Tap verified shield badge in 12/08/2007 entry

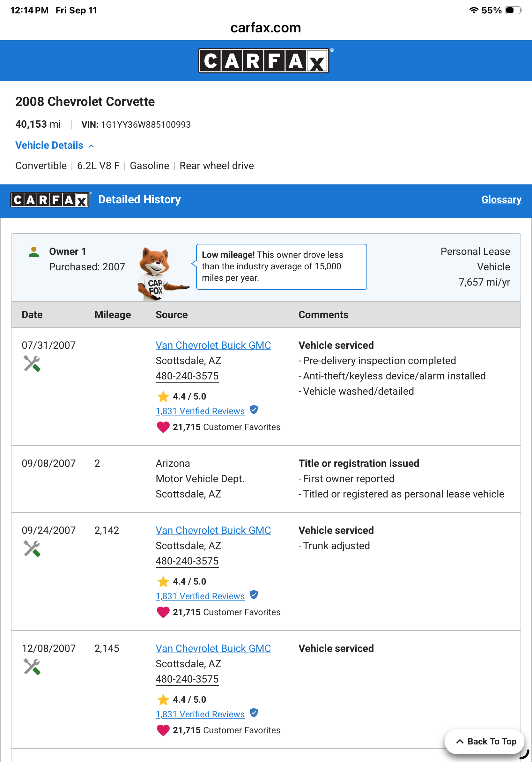click(x=254, y=713)
